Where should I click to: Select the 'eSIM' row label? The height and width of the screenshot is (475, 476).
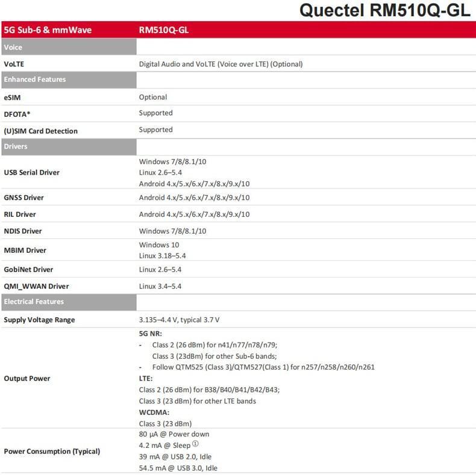12,98
